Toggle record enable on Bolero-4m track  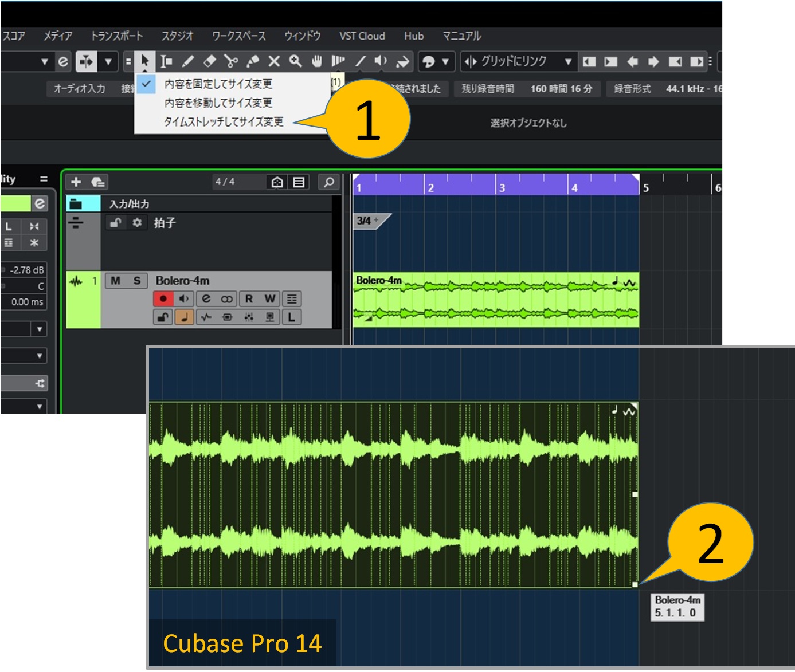(163, 298)
